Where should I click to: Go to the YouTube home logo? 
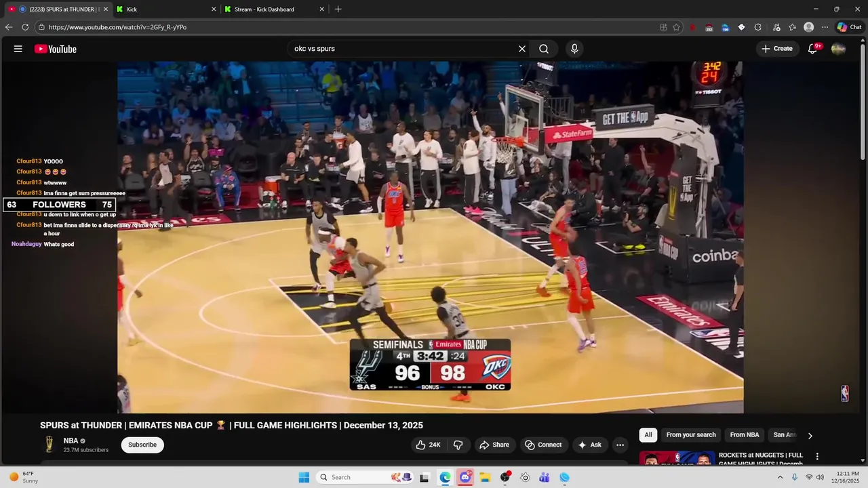[x=56, y=49]
